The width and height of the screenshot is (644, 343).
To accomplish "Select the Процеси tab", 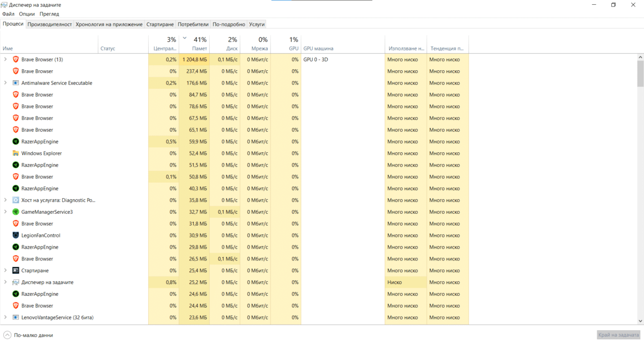I will click(x=13, y=24).
